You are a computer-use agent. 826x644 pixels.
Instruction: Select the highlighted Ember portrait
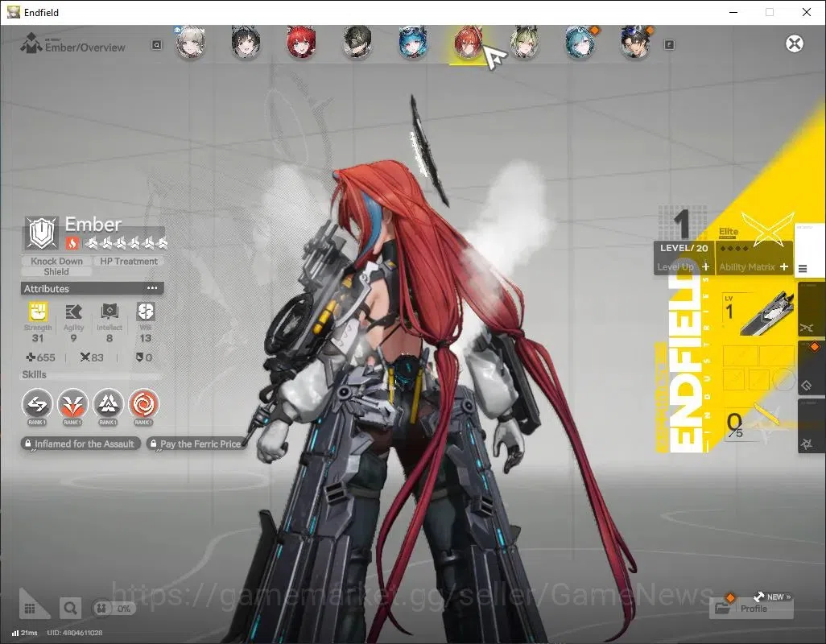coord(468,43)
